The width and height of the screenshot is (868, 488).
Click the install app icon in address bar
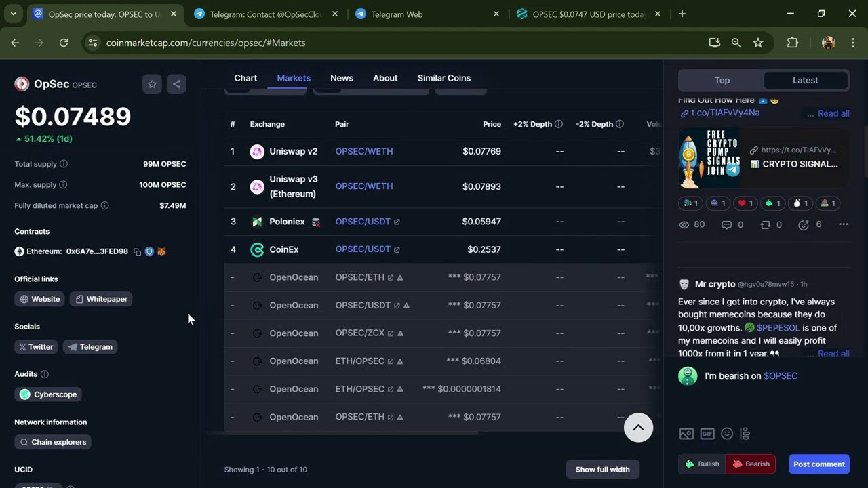714,43
